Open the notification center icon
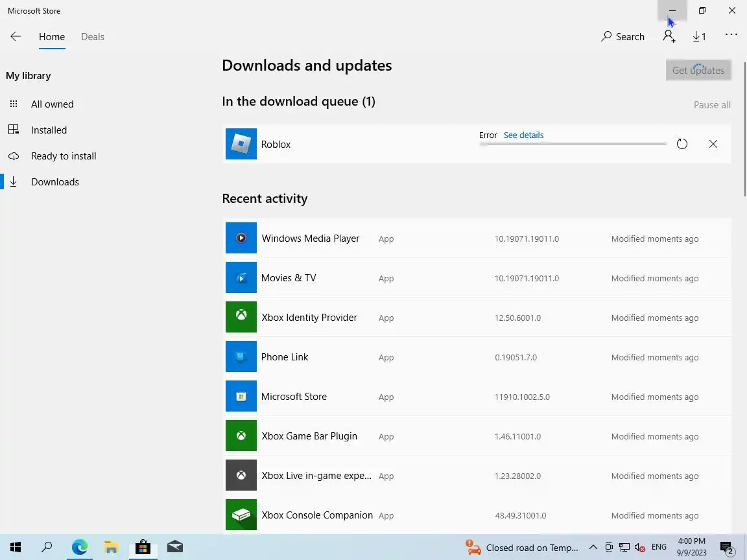Screen dimensions: 747x560 (726, 548)
